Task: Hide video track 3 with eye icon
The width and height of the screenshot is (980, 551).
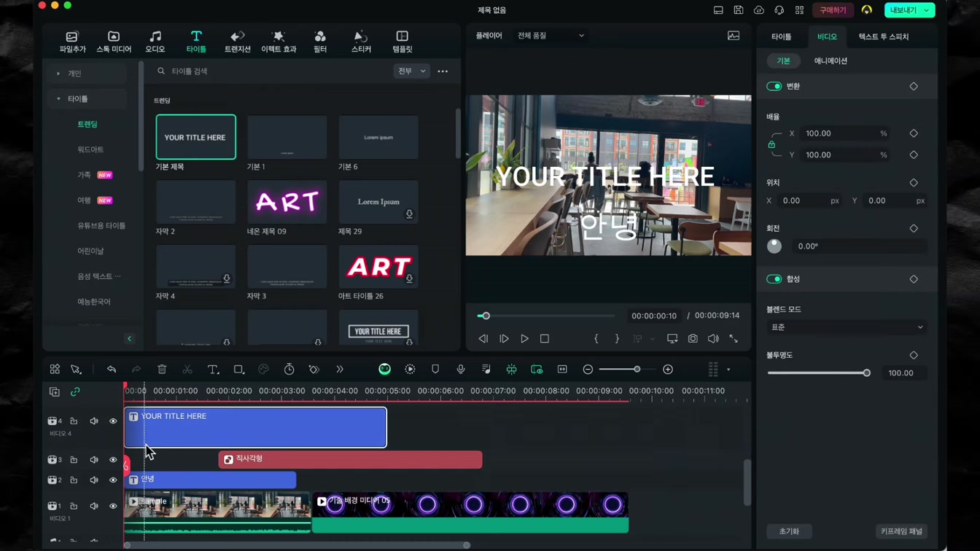Action: 113,460
